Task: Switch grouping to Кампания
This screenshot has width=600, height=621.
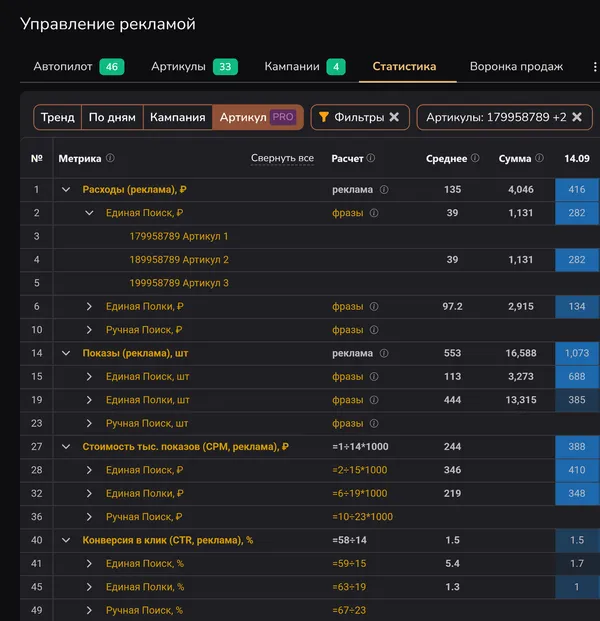Action: click(177, 117)
